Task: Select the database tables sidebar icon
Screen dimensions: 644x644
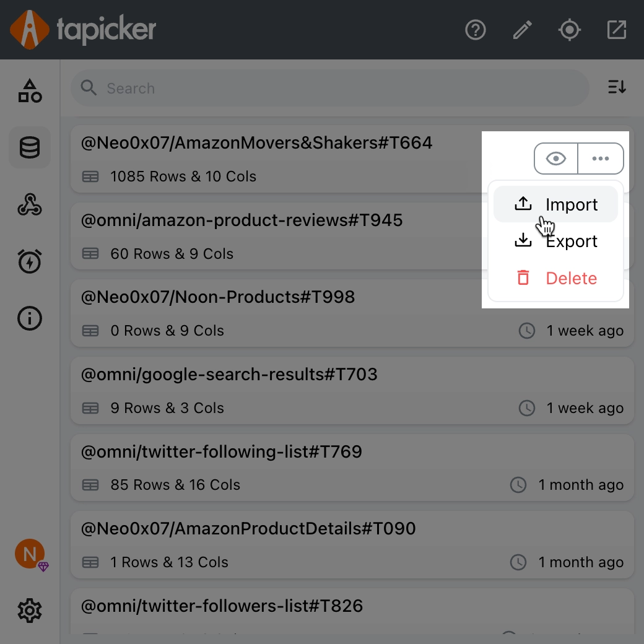Action: click(30, 148)
